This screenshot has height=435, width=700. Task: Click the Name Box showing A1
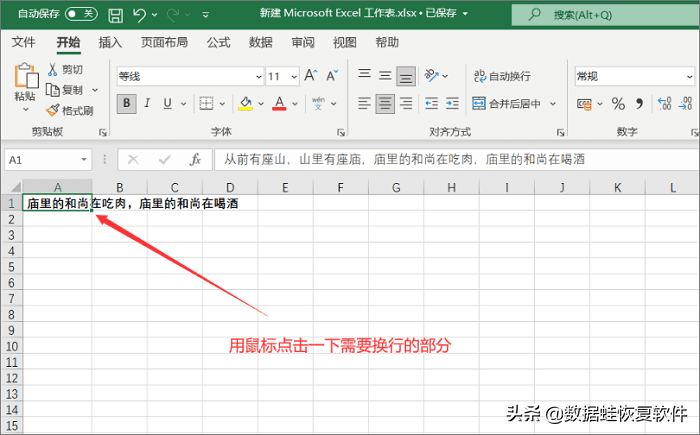(x=48, y=160)
